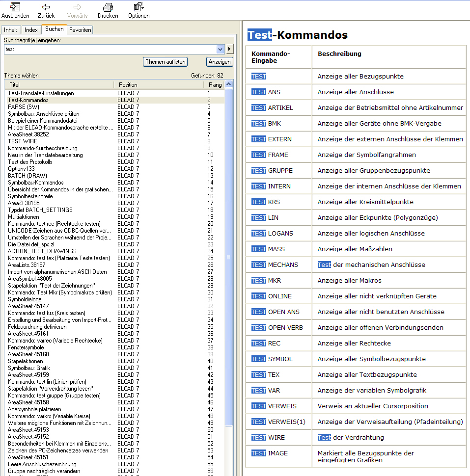Select the AreaSheet.38252 result

coord(28,134)
